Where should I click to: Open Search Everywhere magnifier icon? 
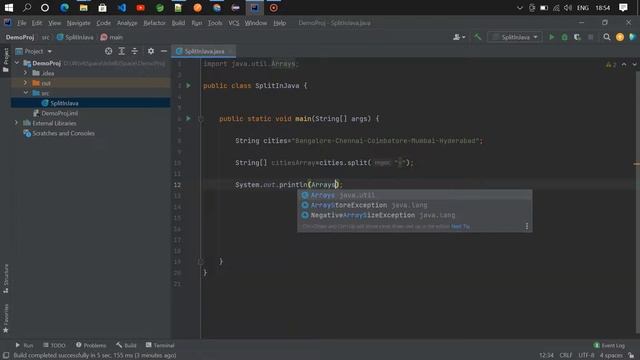[607, 37]
